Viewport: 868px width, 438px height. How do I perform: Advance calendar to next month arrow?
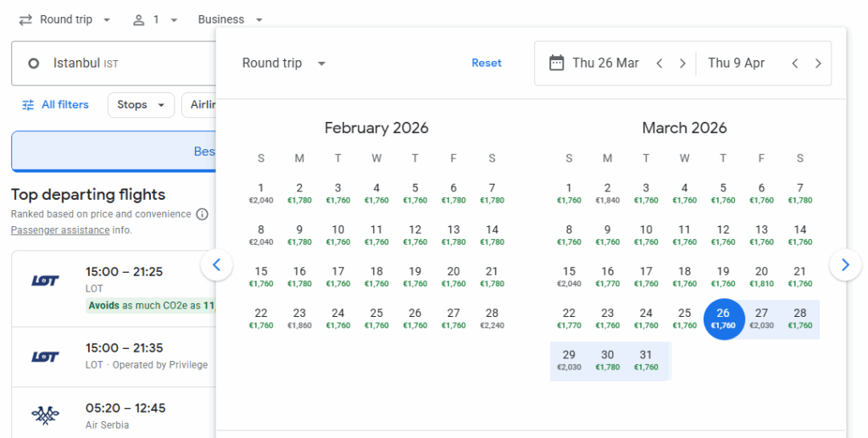[845, 265]
